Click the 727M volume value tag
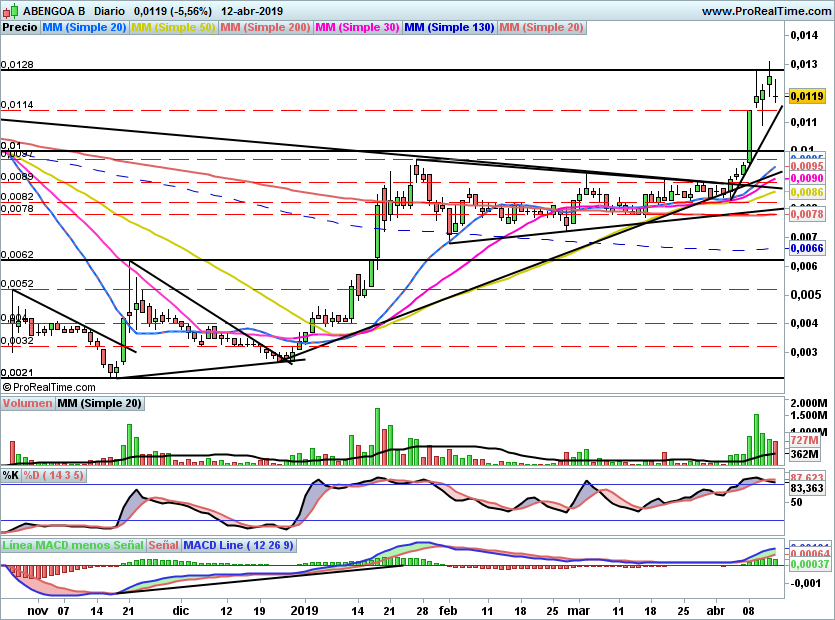 click(804, 440)
